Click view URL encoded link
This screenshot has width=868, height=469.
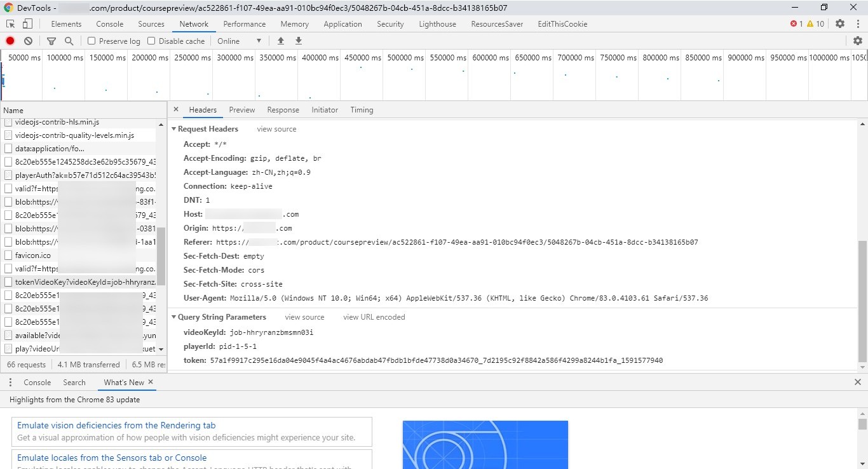(374, 317)
